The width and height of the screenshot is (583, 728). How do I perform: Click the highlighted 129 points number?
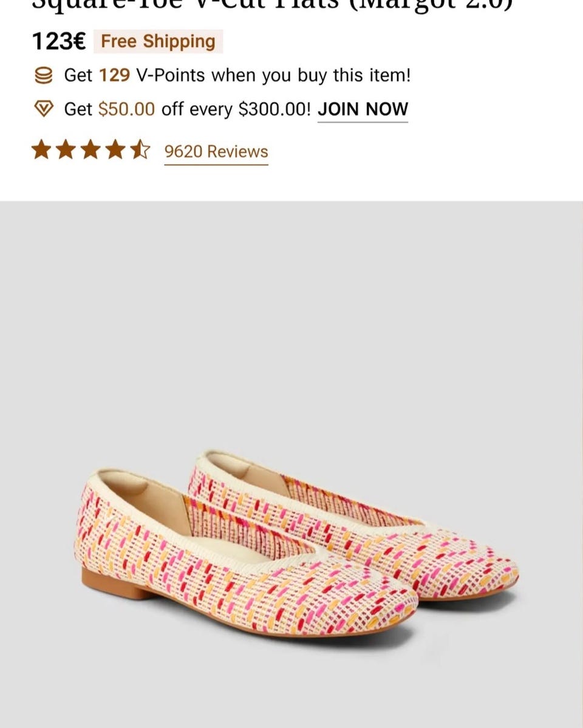click(114, 76)
